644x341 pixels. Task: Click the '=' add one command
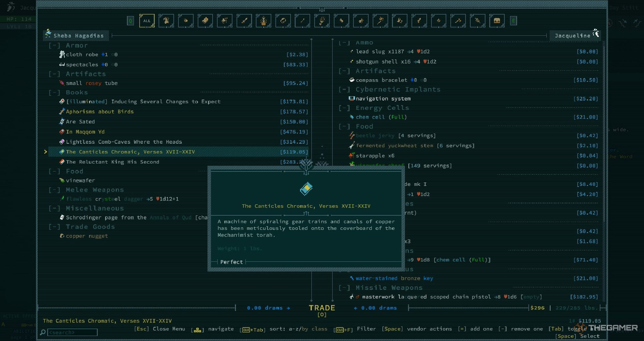coord(475,329)
